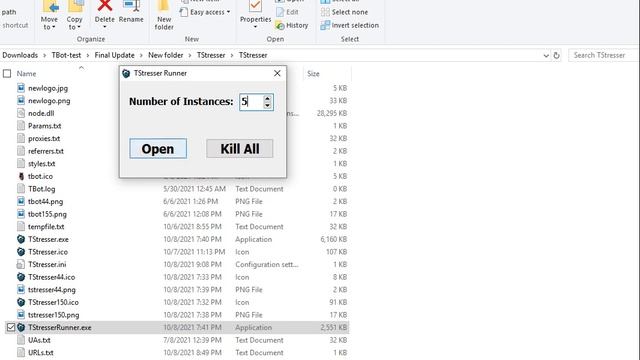
Task: Click the newlogo.png file icon
Action: 21,100
